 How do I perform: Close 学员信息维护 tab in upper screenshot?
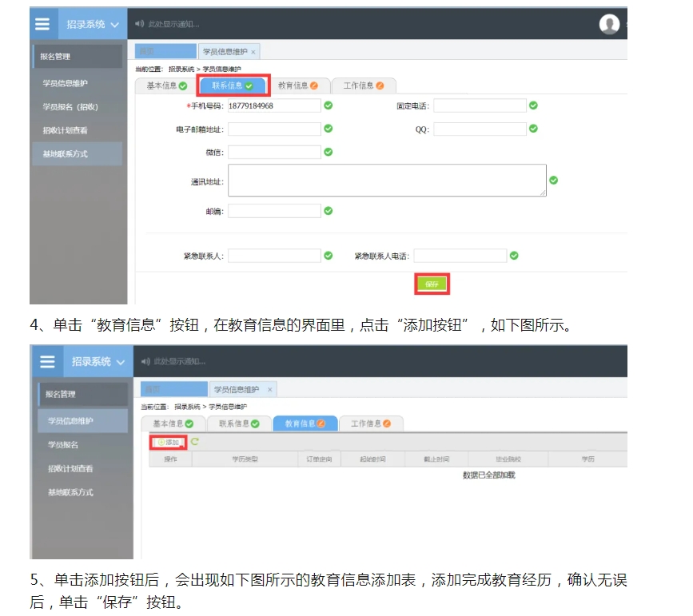click(x=253, y=52)
